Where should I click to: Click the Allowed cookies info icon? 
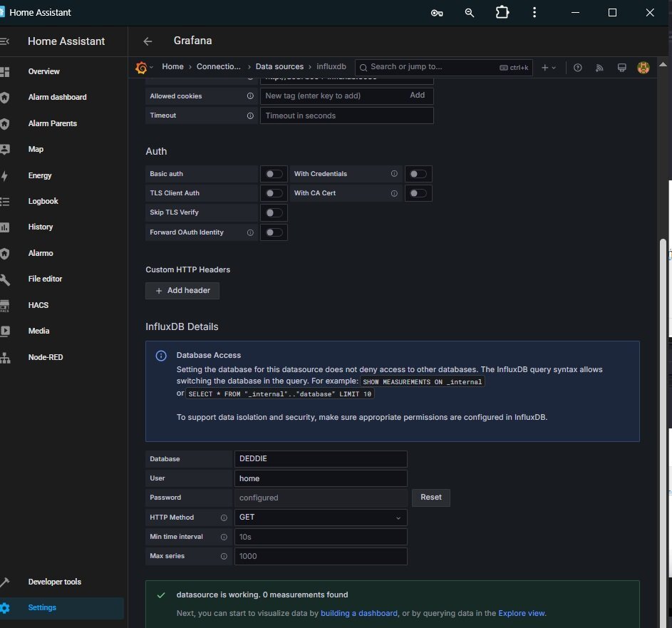click(x=250, y=96)
